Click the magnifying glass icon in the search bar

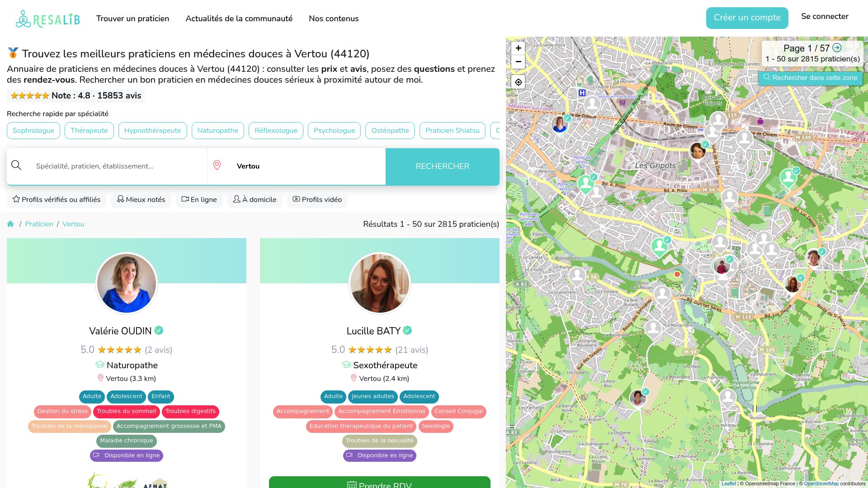16,165
